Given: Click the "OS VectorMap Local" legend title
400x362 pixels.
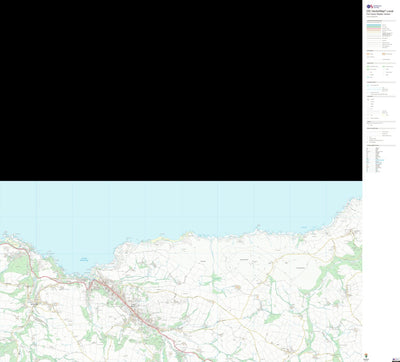Looking at the screenshot, I should [x=380, y=11].
